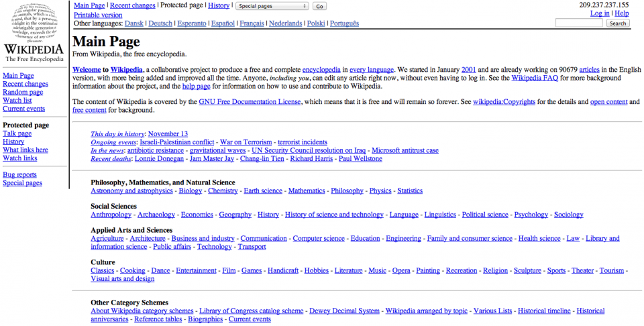The width and height of the screenshot is (644, 326).
Task: Open the Statistics category link
Action: click(x=410, y=191)
